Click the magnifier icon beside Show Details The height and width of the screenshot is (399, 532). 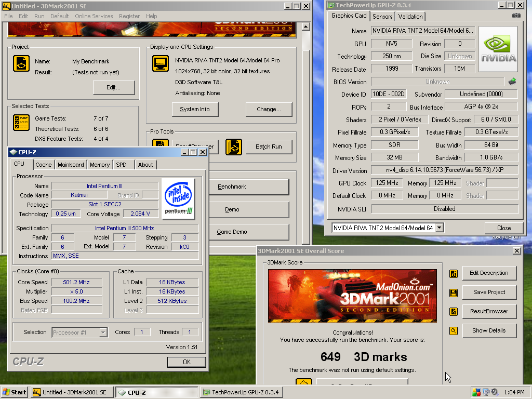point(454,331)
